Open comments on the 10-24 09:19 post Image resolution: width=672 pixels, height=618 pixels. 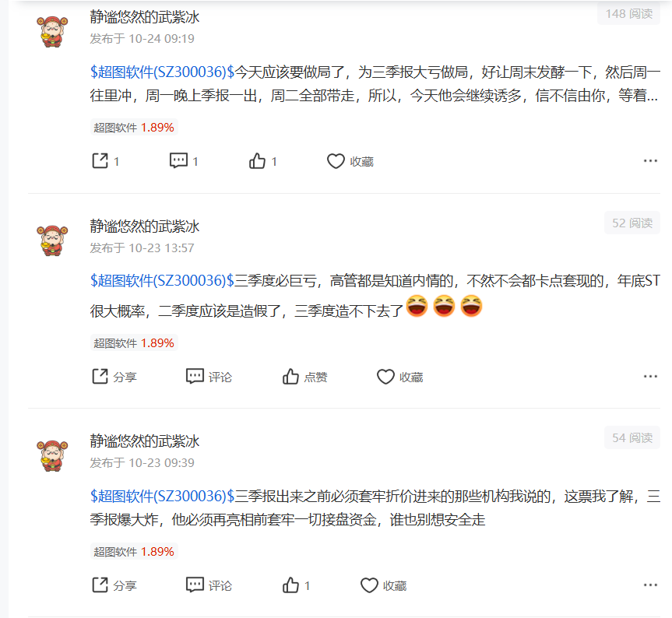click(x=184, y=161)
